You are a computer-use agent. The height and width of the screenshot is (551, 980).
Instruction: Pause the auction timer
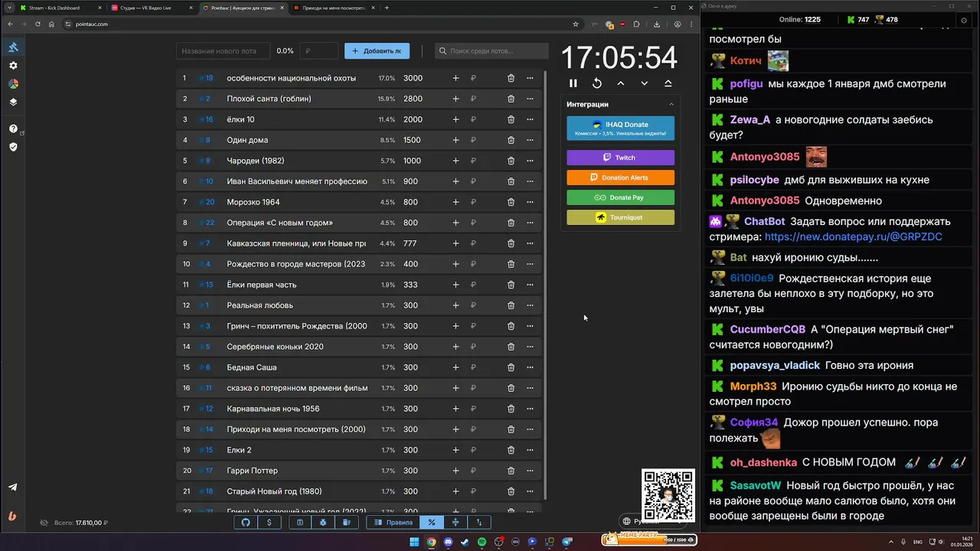click(573, 83)
